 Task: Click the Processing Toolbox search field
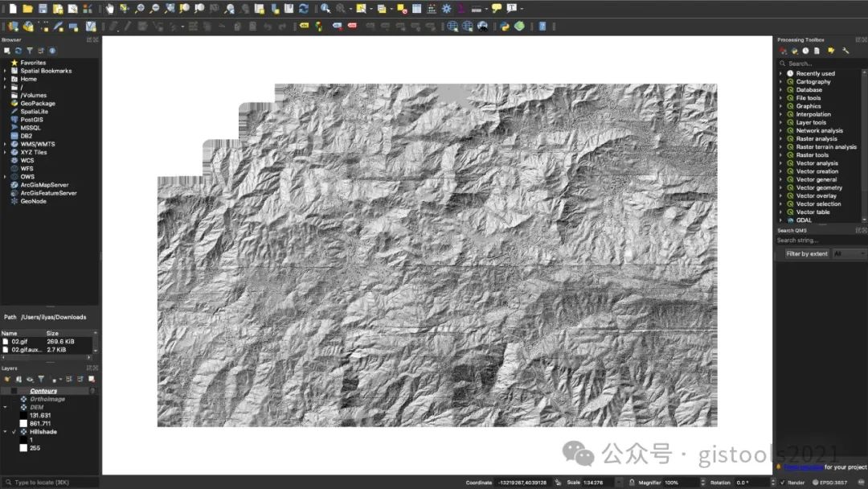[x=821, y=64]
